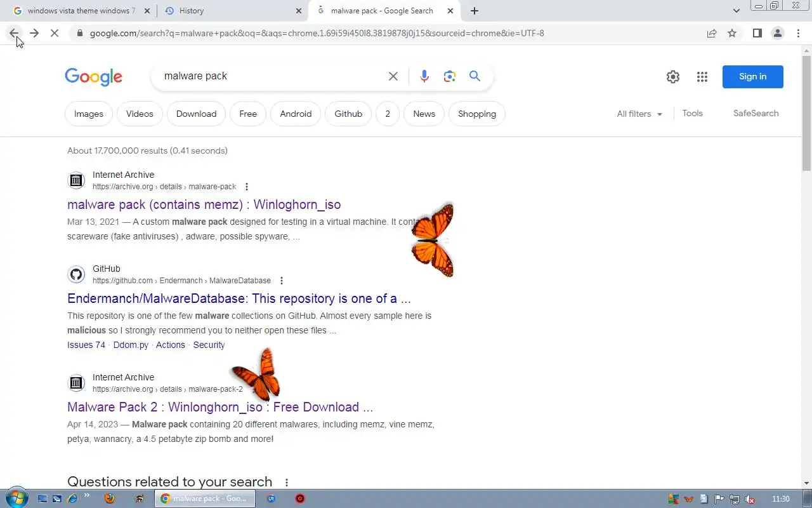Viewport: 812px width, 508px height.
Task: Click the taskbar clock showing 11:30
Action: pos(781,499)
